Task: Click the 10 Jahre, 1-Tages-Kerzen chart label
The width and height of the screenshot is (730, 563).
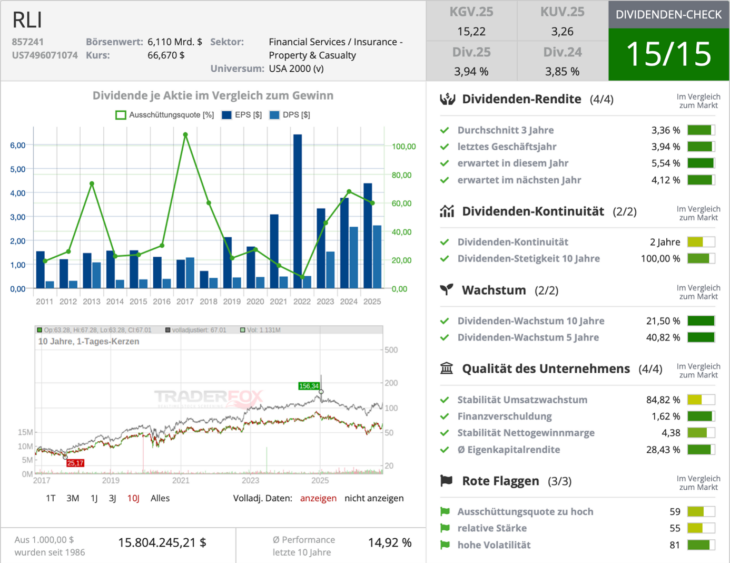Action: pos(88,342)
